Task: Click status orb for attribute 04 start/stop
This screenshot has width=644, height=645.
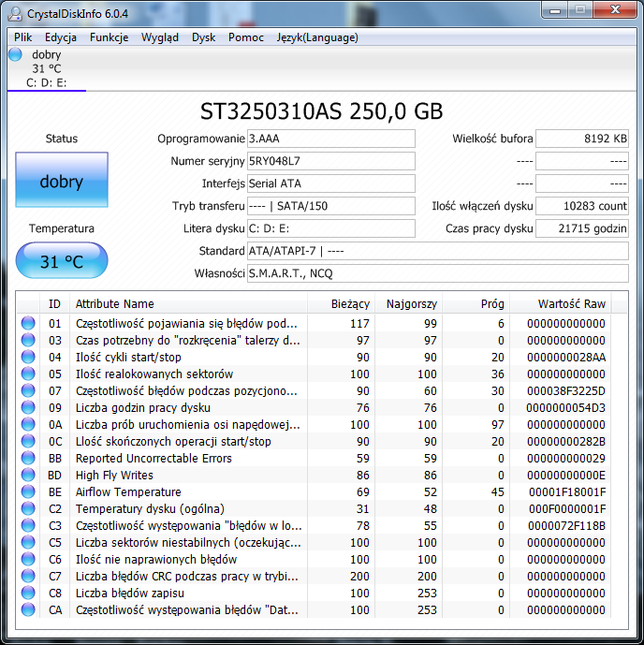Action: tap(28, 357)
